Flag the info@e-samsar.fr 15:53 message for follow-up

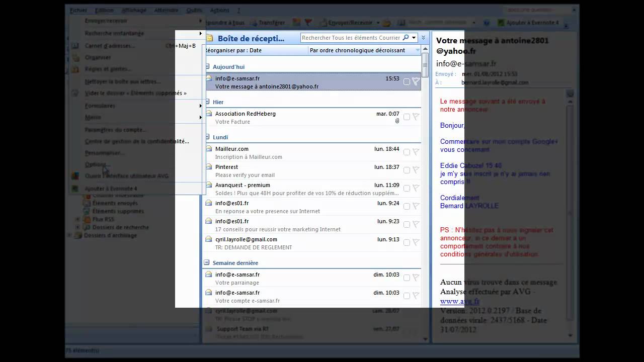(x=416, y=81)
